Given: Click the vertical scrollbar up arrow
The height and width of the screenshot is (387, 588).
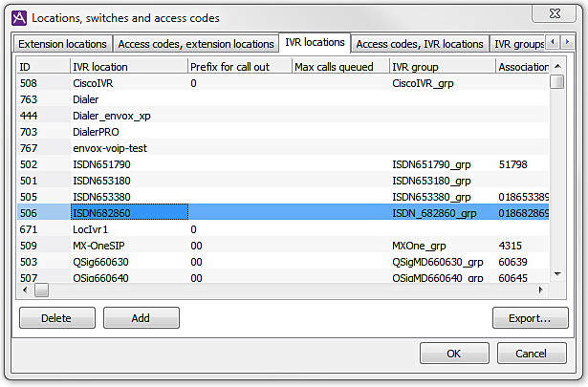Looking at the screenshot, I should point(557,66).
